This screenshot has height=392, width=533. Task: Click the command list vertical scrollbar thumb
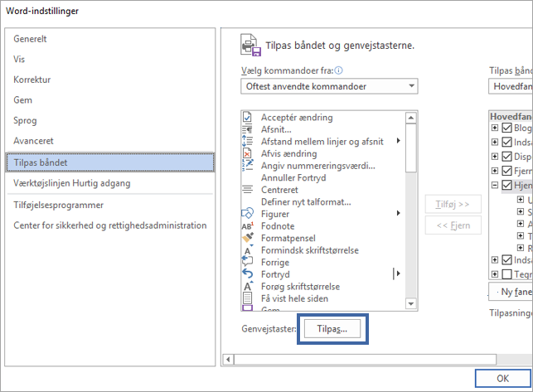[411, 148]
